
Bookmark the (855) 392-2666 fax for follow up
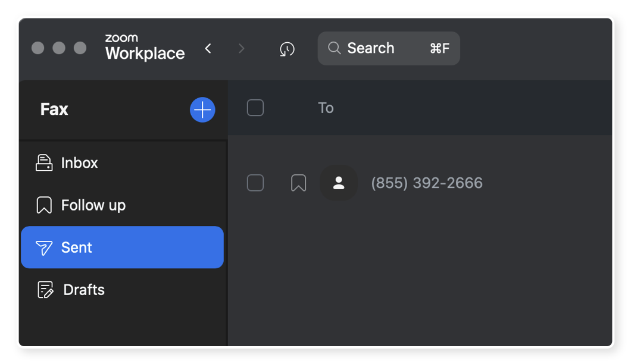(x=298, y=183)
